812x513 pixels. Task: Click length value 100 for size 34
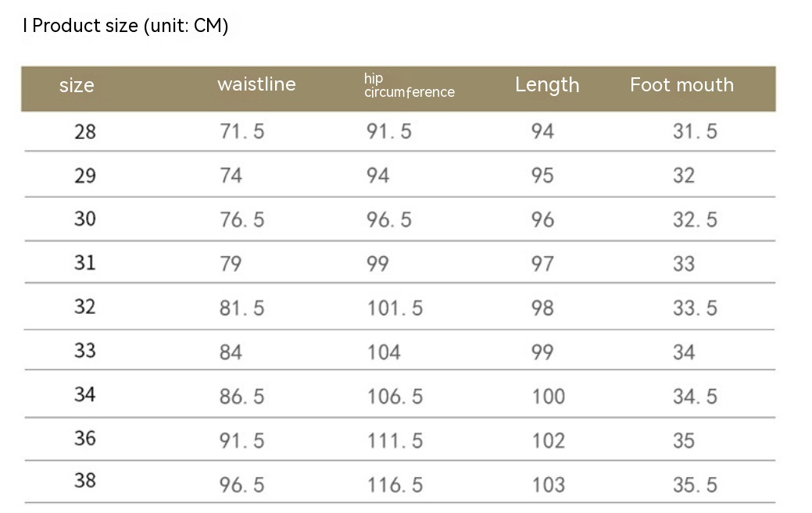pos(548,397)
